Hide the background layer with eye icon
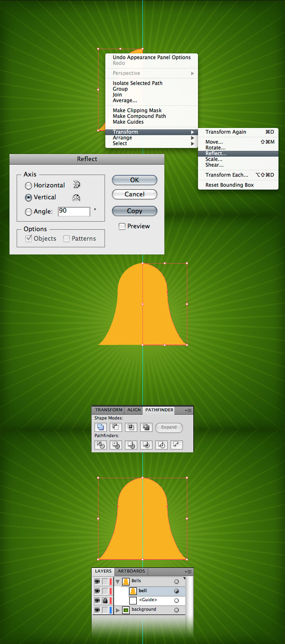The width and height of the screenshot is (285, 644). point(97,610)
